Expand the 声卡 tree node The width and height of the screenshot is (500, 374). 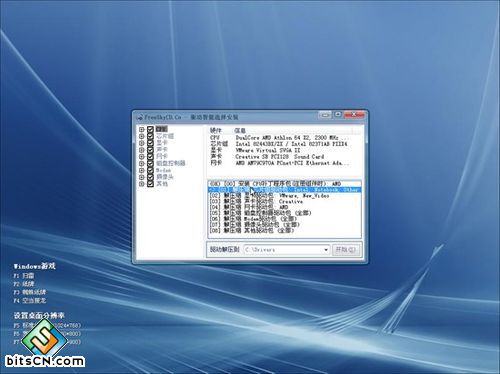(142, 150)
